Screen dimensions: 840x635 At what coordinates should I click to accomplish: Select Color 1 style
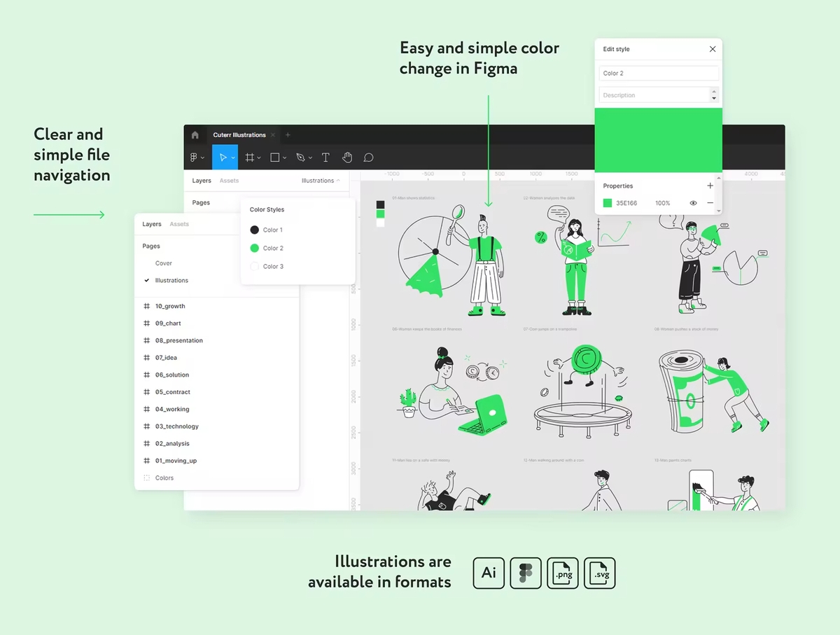click(266, 230)
